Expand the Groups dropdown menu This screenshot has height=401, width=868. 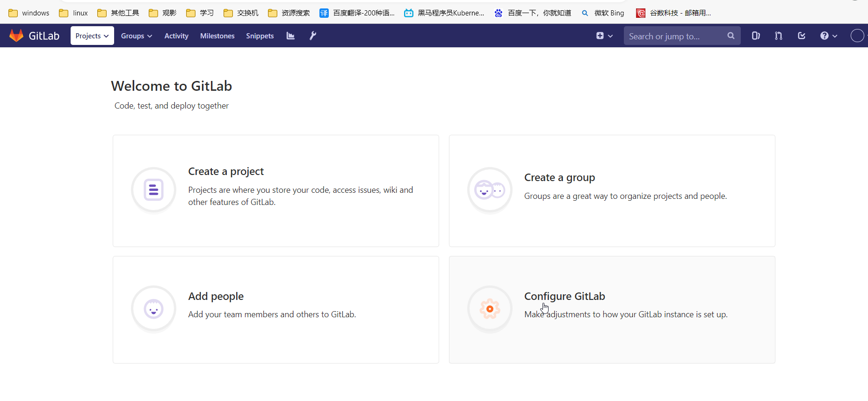point(137,36)
